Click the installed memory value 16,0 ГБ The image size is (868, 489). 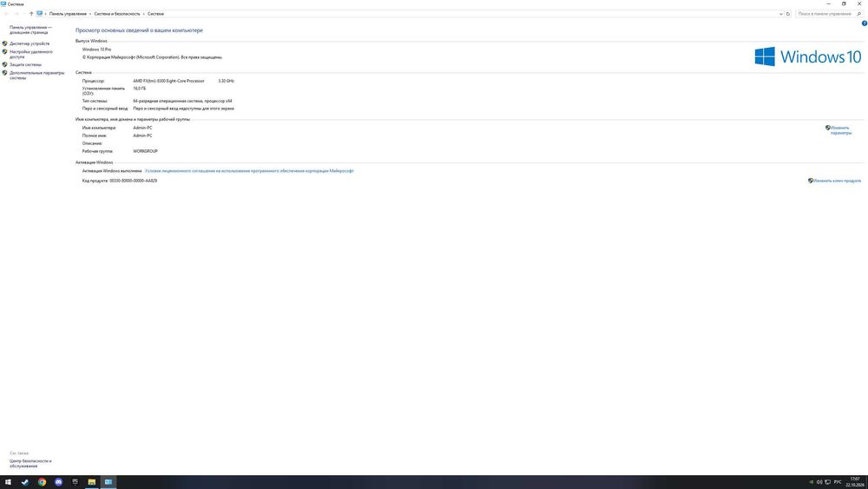click(x=140, y=88)
